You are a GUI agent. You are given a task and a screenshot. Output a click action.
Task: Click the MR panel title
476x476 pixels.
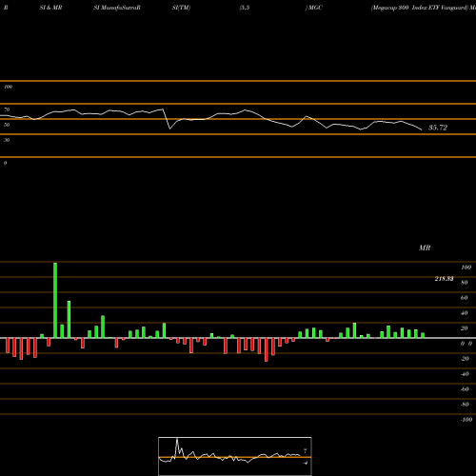coord(425,248)
